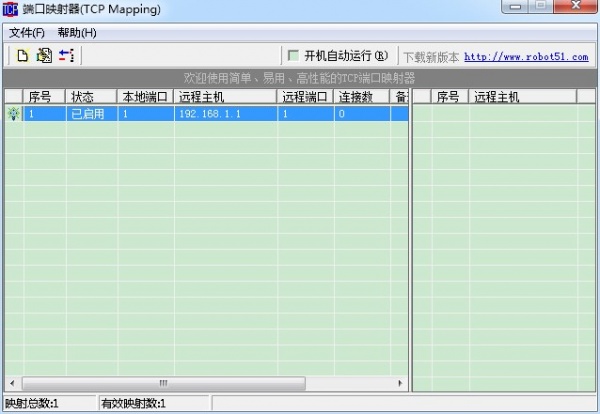Click the left table's 远程主机 column header
Viewport: 600px width, 414px height.
tap(225, 97)
